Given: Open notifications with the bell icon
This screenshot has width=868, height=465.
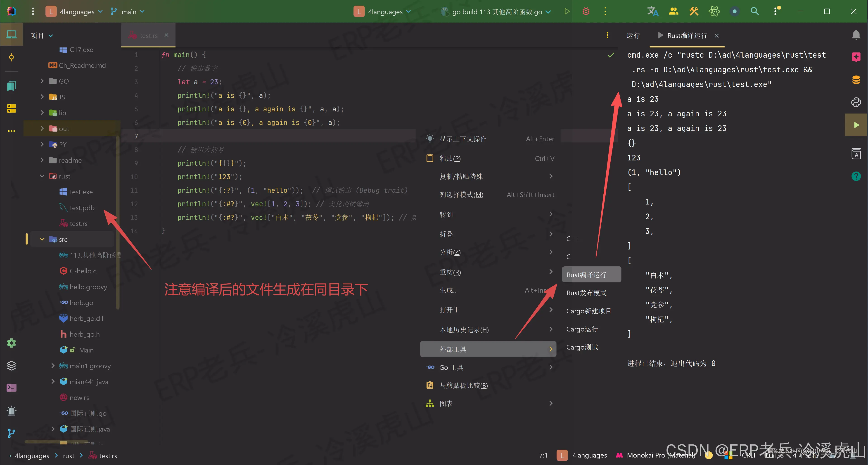Looking at the screenshot, I should click(856, 35).
